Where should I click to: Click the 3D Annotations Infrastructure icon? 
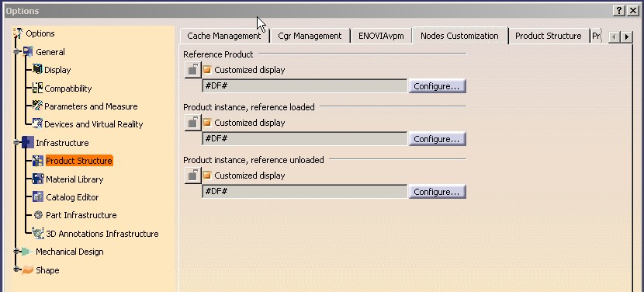coord(38,233)
